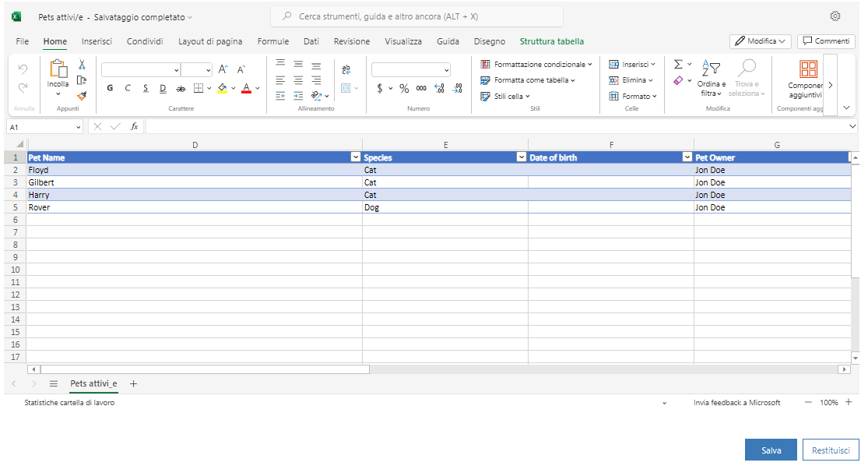
Task: Click decrease decimal places icon
Action: (x=457, y=88)
